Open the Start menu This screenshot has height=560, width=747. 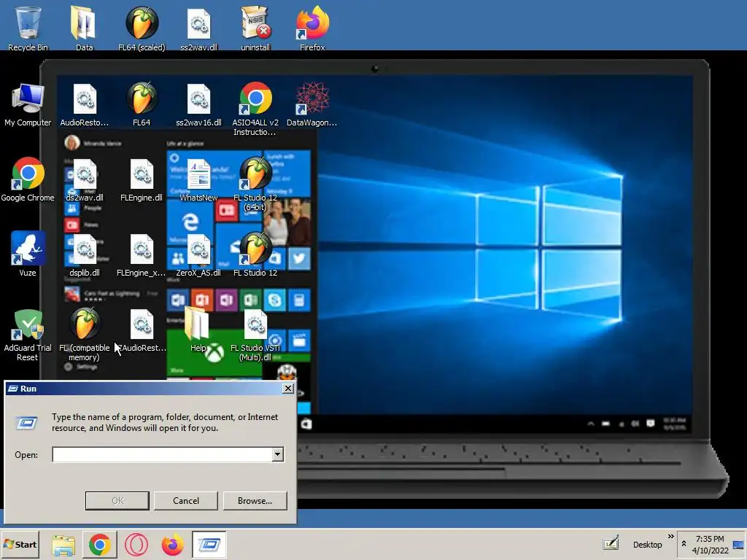(20, 544)
